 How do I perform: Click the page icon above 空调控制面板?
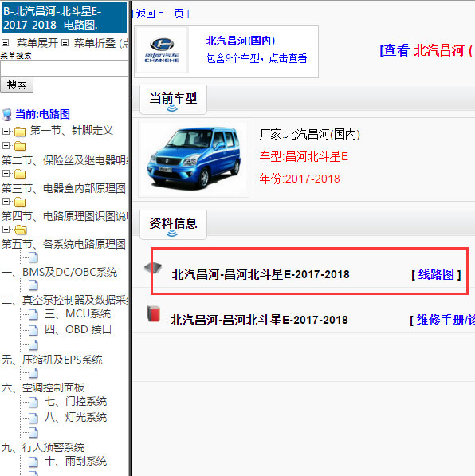tap(33, 373)
